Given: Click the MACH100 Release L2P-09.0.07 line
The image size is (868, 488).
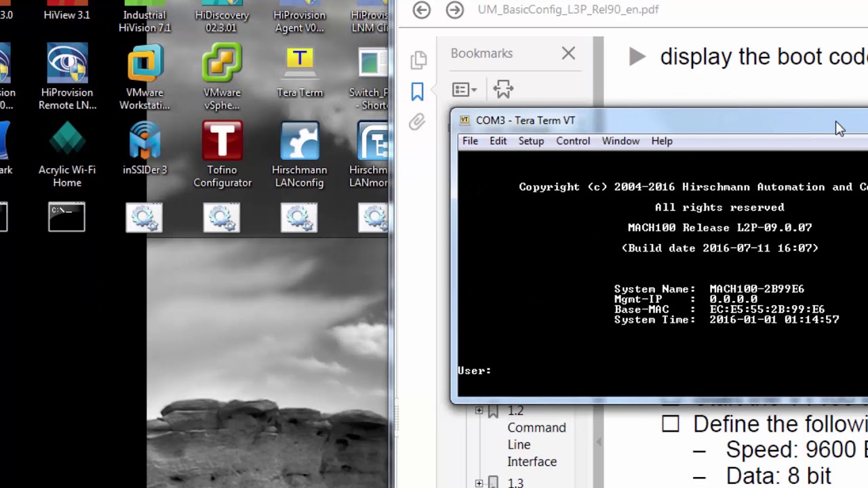Looking at the screenshot, I should pos(719,228).
